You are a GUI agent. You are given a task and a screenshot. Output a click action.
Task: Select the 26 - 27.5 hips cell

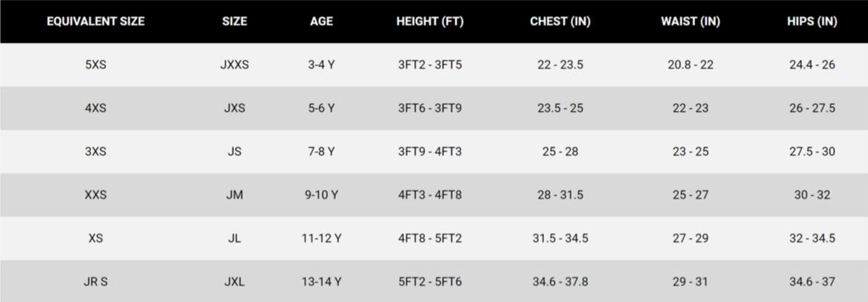[x=812, y=108]
